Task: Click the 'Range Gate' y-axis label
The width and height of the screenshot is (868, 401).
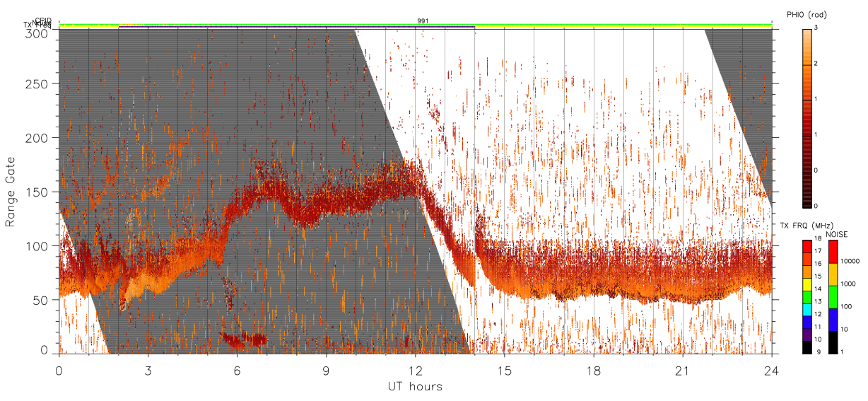Action: click(11, 192)
